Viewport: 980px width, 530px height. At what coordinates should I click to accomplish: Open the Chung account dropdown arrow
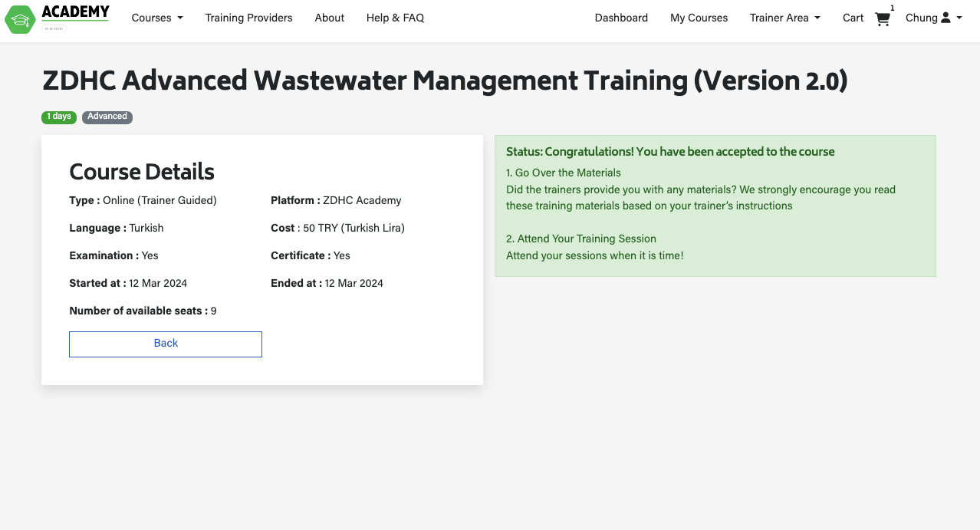[959, 18]
